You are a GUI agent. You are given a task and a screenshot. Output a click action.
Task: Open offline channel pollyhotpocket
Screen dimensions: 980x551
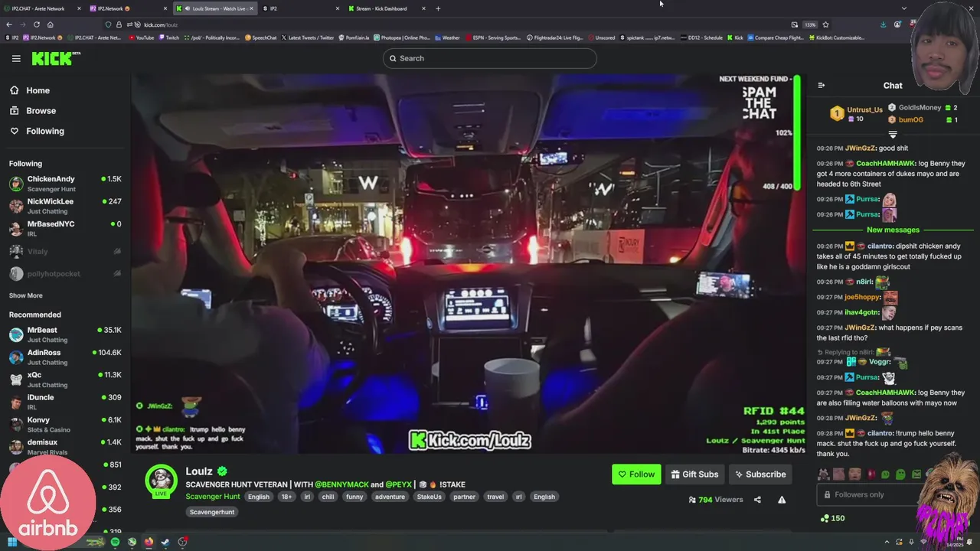65,273
